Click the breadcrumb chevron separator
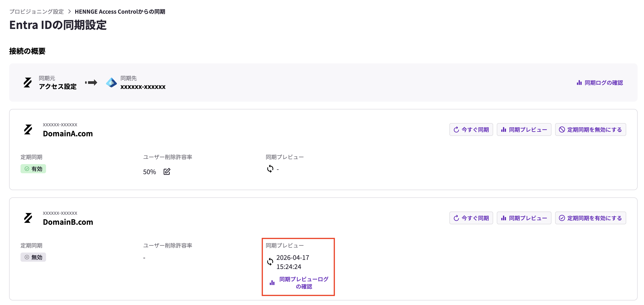Viewport: 644px width, 305px height. (70, 11)
